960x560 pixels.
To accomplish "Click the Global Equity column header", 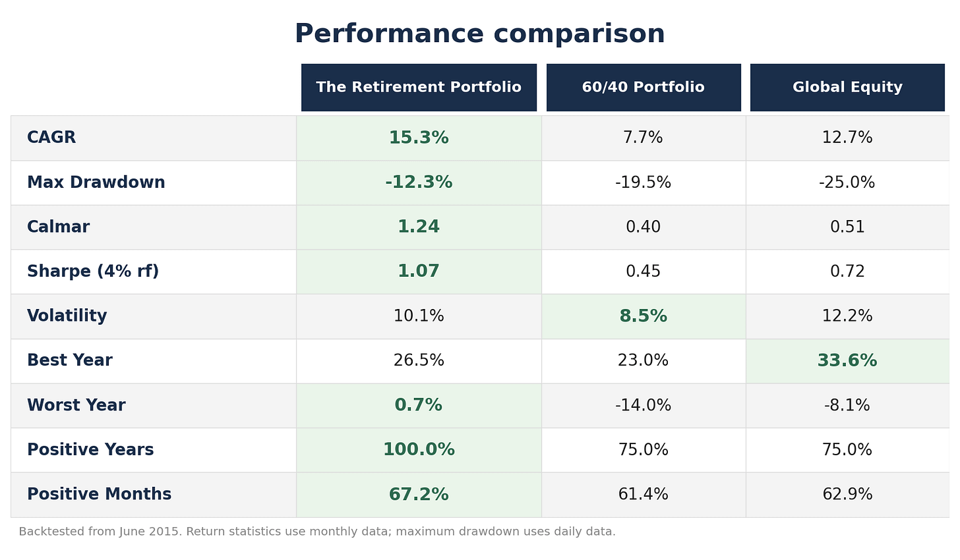I will pyautogui.click(x=847, y=88).
